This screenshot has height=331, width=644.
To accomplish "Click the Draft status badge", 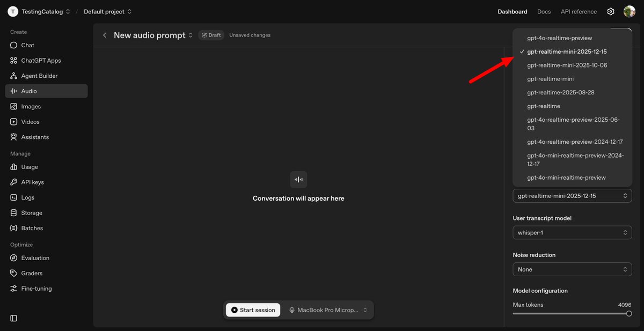I will point(211,35).
